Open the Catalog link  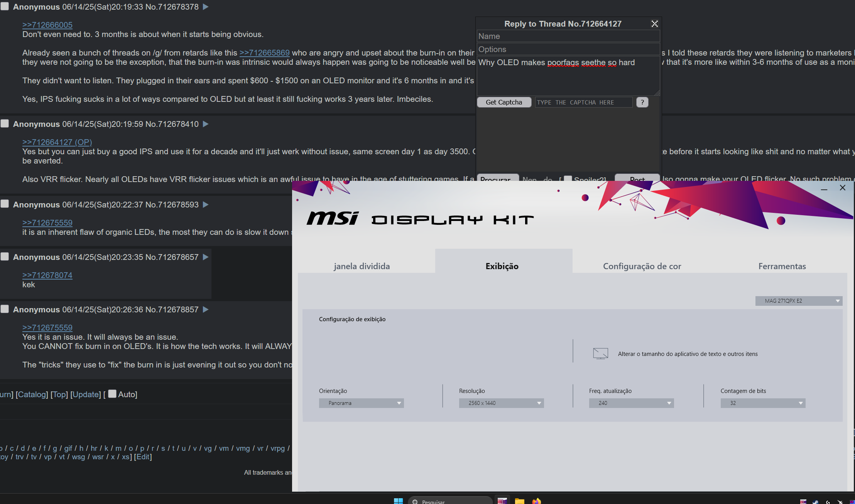[32, 394]
